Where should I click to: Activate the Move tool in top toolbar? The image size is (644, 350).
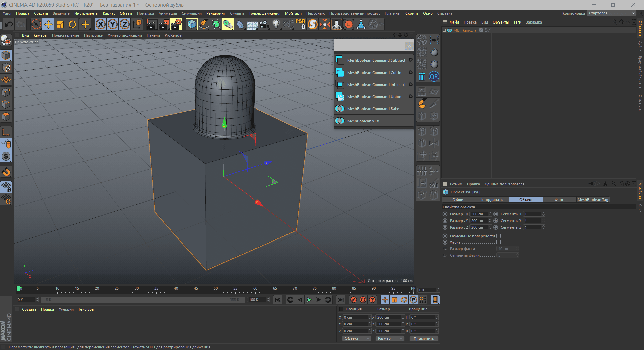point(48,24)
